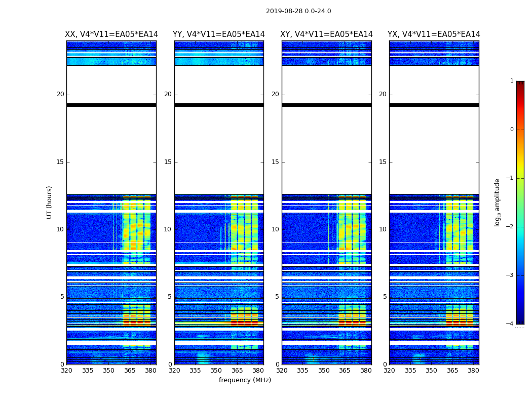Click the black band in the YX panel
This screenshot has width=532, height=405.
click(x=434, y=105)
